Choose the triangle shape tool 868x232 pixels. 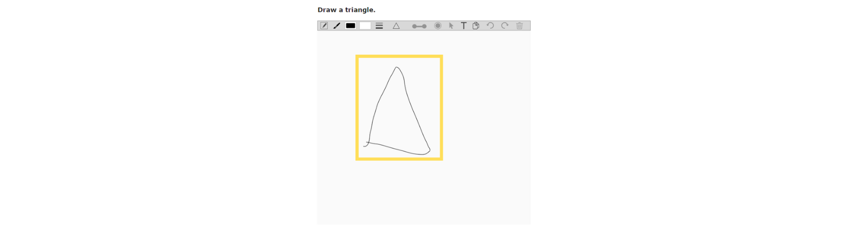396,26
